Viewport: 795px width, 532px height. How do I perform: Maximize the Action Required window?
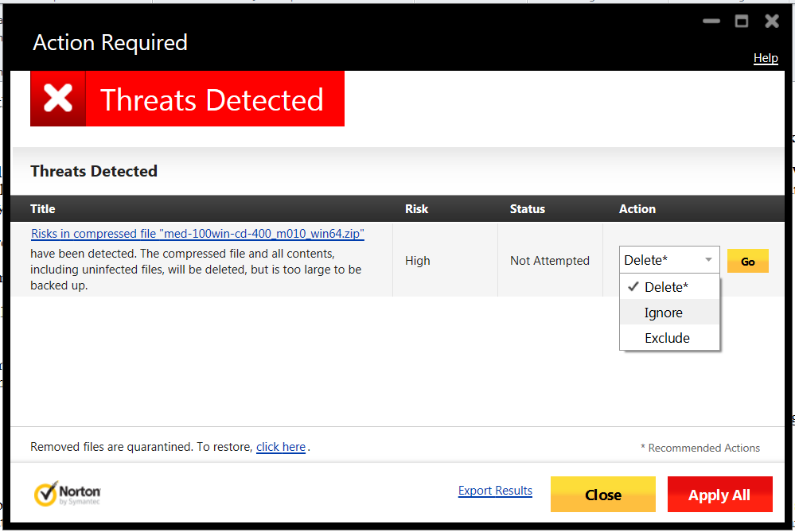pyautogui.click(x=741, y=21)
